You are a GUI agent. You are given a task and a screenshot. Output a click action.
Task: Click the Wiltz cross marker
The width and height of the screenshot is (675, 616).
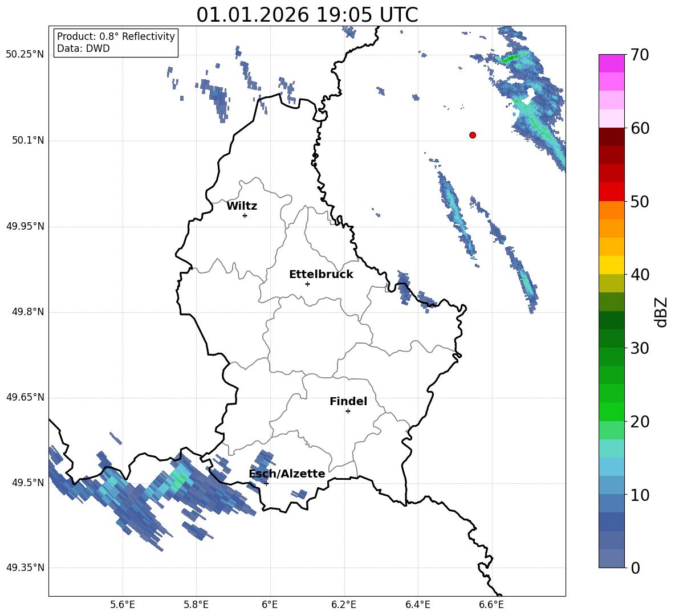(x=245, y=215)
